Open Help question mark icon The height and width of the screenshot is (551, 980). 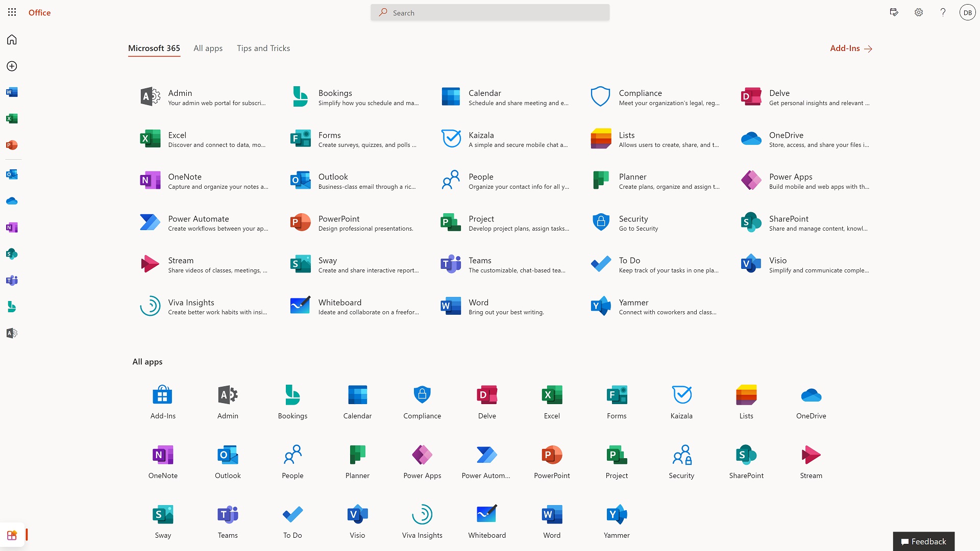coord(943,12)
